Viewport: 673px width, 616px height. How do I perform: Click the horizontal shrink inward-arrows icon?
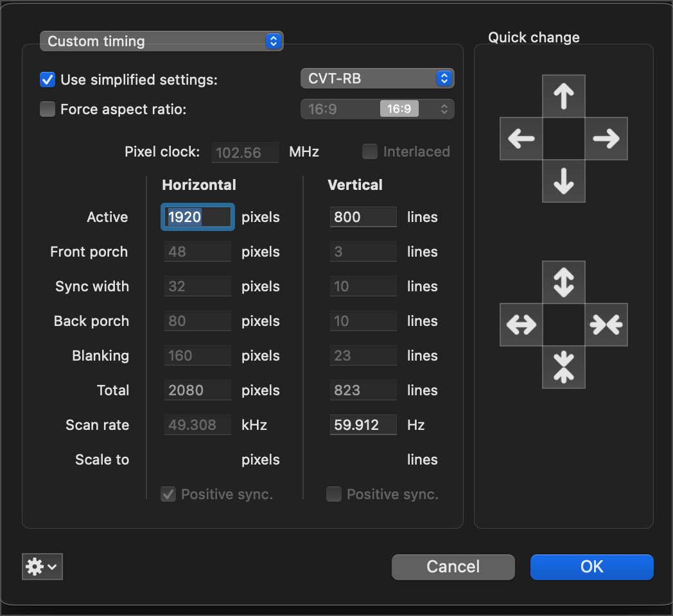coord(606,325)
